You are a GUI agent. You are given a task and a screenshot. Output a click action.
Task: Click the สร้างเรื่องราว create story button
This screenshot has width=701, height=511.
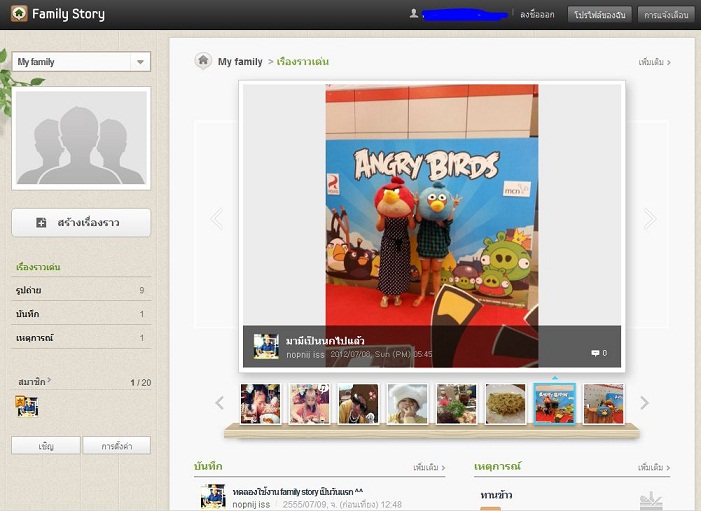[x=81, y=223]
